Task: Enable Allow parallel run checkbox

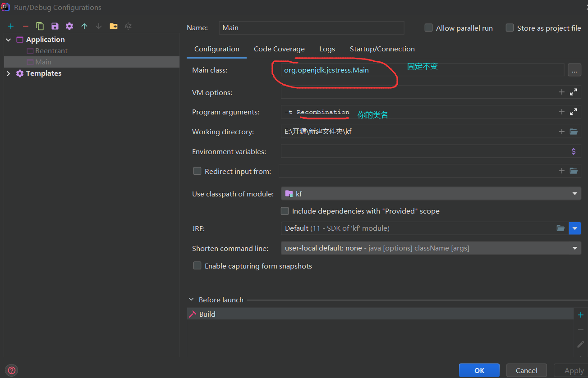Action: [x=429, y=27]
